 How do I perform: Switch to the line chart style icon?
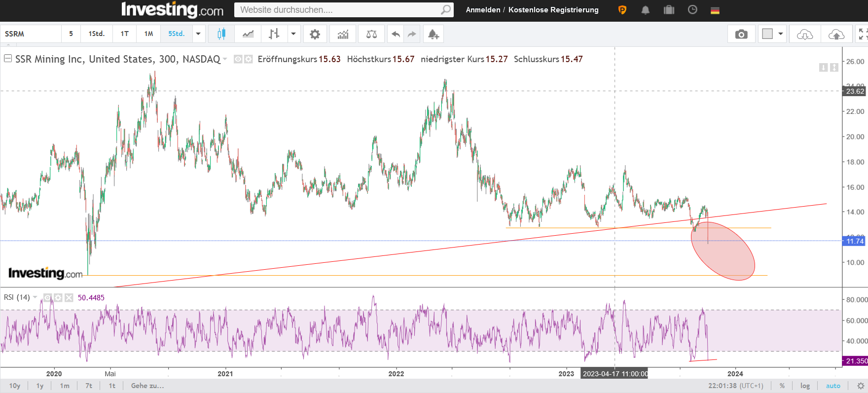coord(248,34)
